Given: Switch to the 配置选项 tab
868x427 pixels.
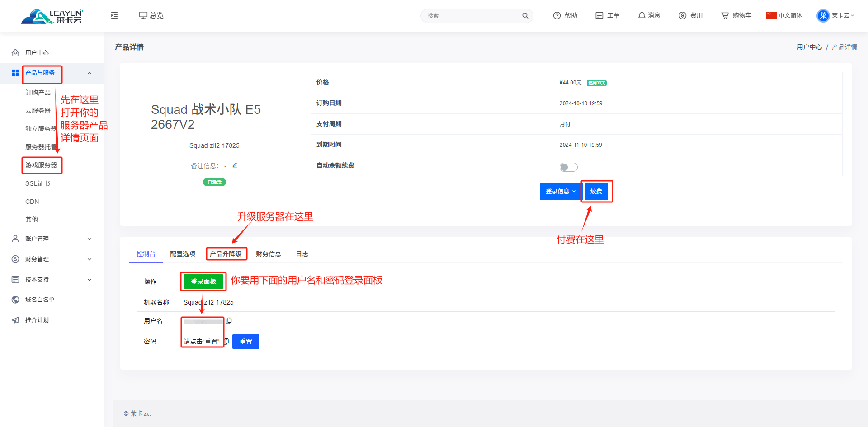Looking at the screenshot, I should (x=183, y=254).
